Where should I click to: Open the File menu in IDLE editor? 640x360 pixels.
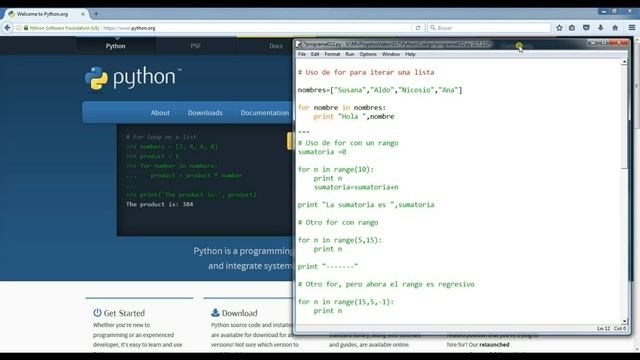click(x=302, y=54)
